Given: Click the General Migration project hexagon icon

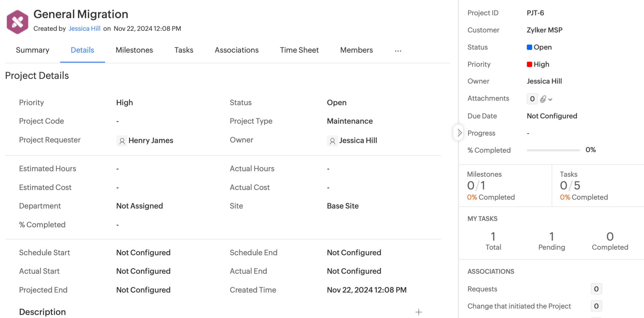Looking at the screenshot, I should (17, 22).
